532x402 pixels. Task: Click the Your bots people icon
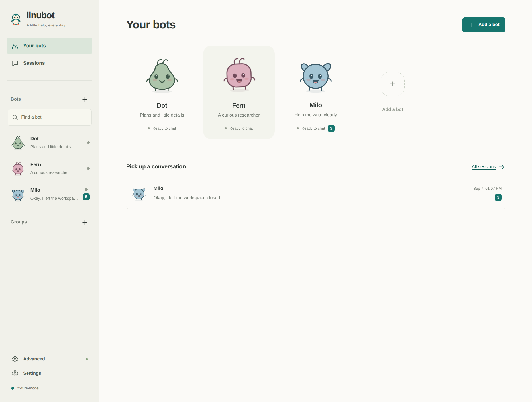(x=15, y=46)
